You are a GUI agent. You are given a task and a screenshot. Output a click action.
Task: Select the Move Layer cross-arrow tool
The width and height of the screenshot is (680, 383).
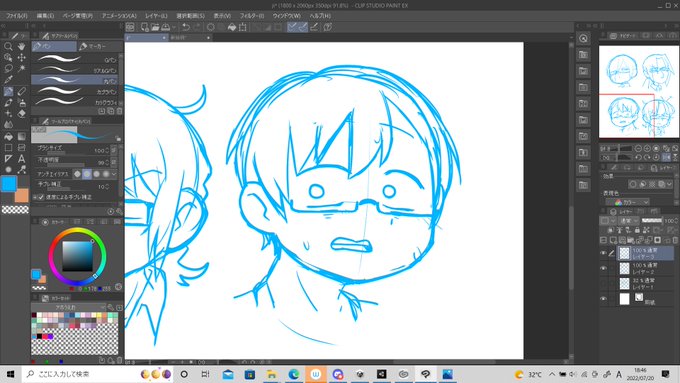click(x=21, y=57)
